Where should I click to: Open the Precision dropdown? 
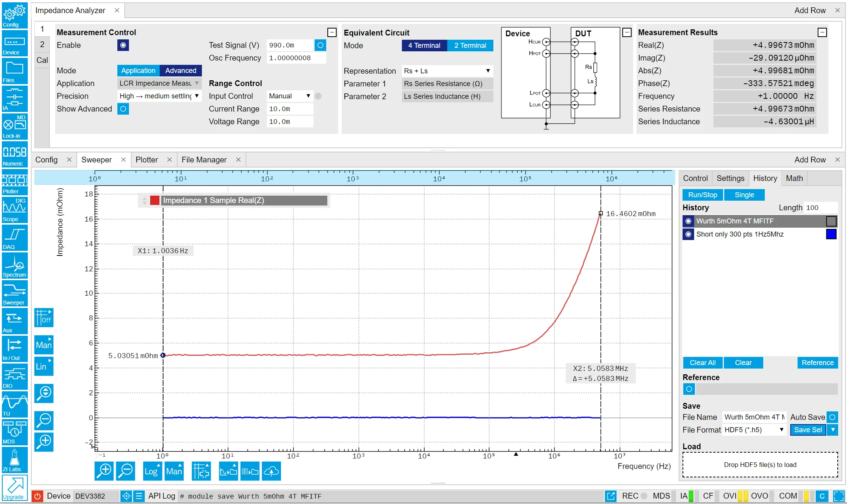[159, 96]
